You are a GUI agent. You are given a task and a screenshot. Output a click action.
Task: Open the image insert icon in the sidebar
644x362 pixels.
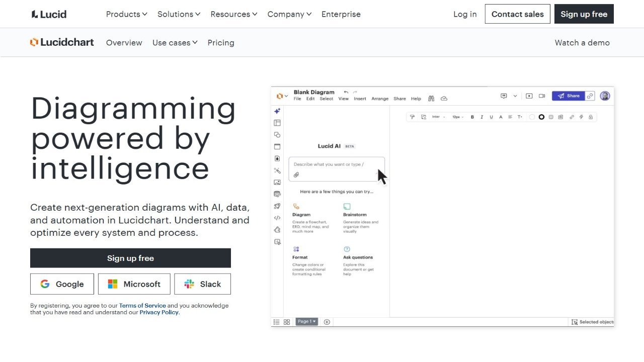[277, 183]
